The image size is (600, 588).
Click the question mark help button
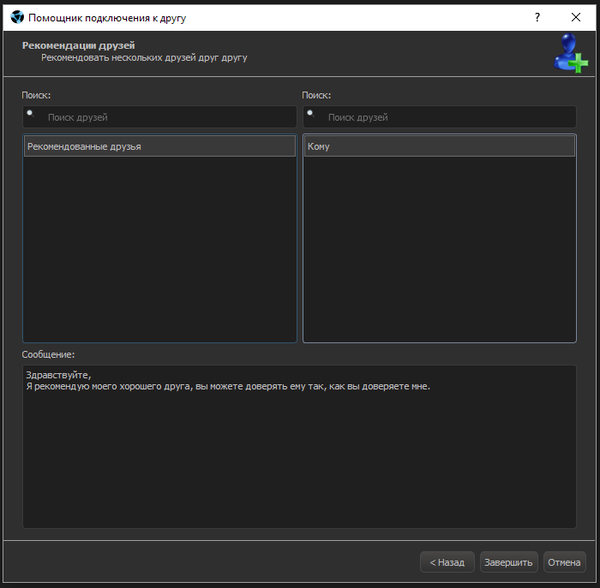(537, 18)
